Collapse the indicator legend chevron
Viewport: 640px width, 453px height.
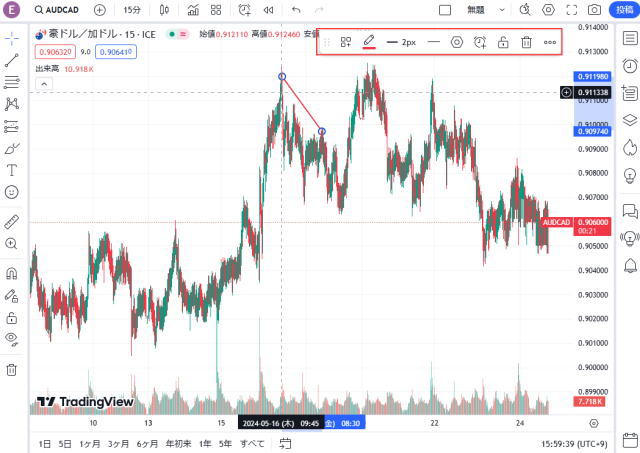pyautogui.click(x=44, y=84)
